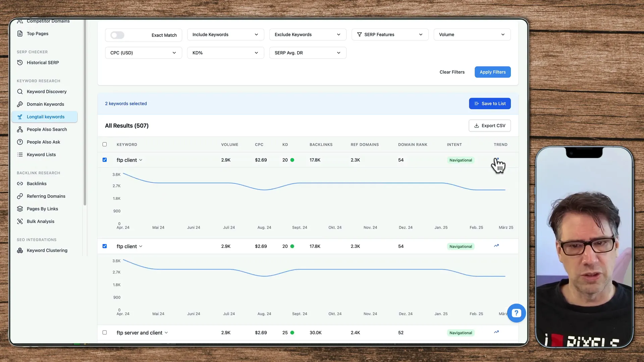This screenshot has width=644, height=362.
Task: Uncheck the first ftp client row
Action: [x=105, y=160]
